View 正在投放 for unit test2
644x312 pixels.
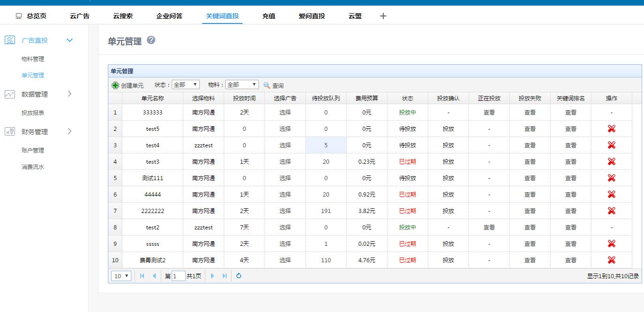pos(489,228)
